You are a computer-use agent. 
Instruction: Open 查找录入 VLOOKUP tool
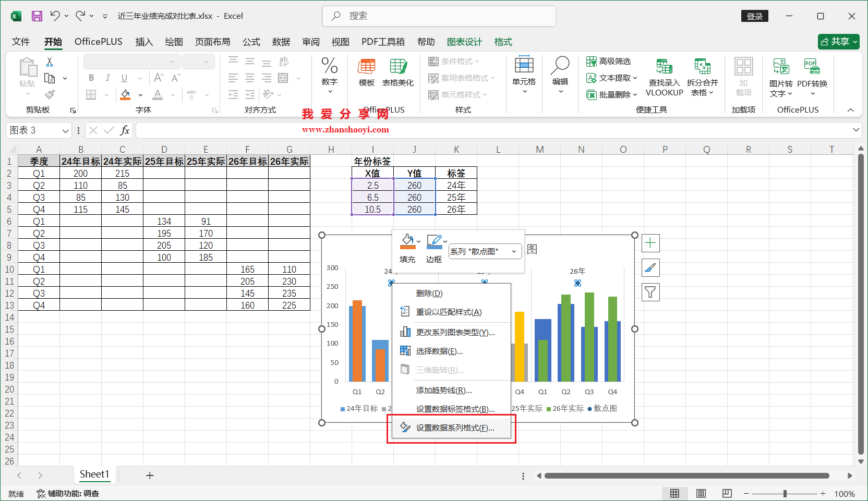click(664, 77)
